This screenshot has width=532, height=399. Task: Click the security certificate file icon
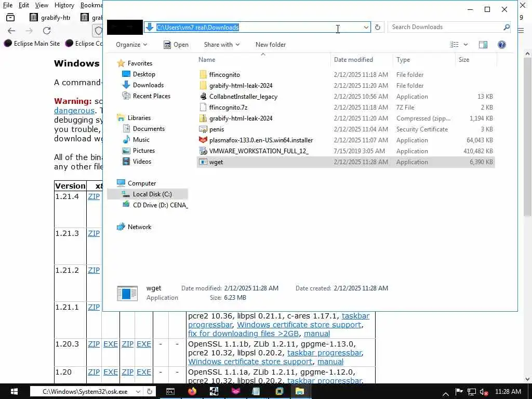click(x=203, y=129)
